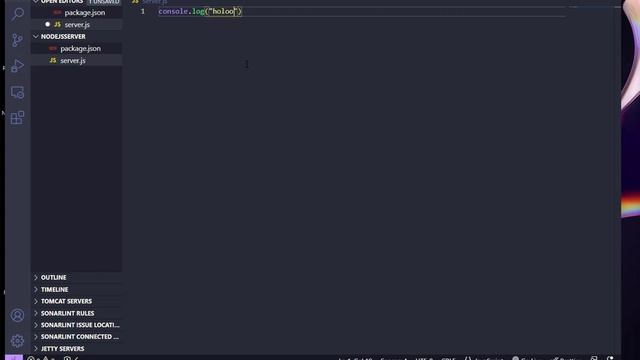Open the Manage gear menu
This screenshot has height=360, width=640.
coord(17,340)
